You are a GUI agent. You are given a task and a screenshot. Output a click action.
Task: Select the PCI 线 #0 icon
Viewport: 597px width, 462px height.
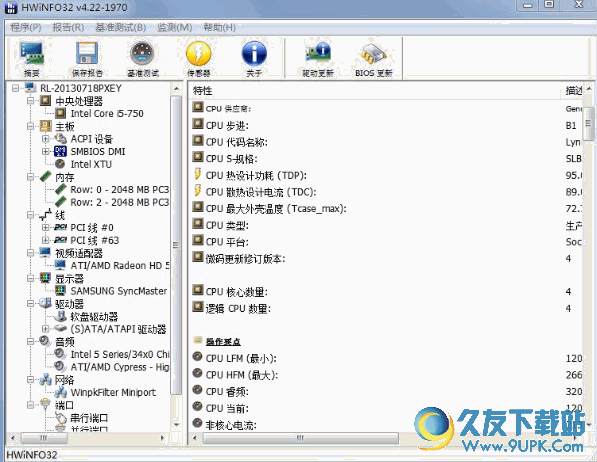[x=61, y=227]
